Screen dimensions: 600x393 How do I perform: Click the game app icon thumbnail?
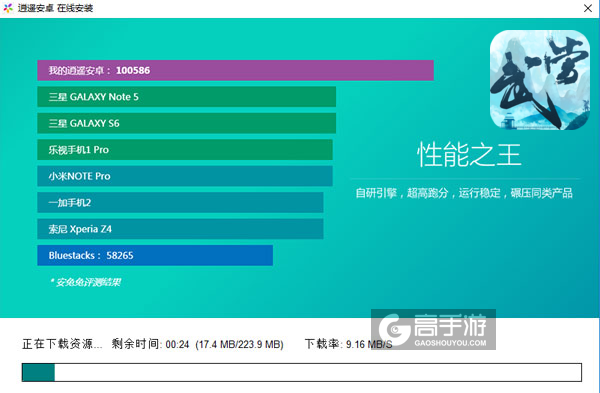click(x=540, y=80)
